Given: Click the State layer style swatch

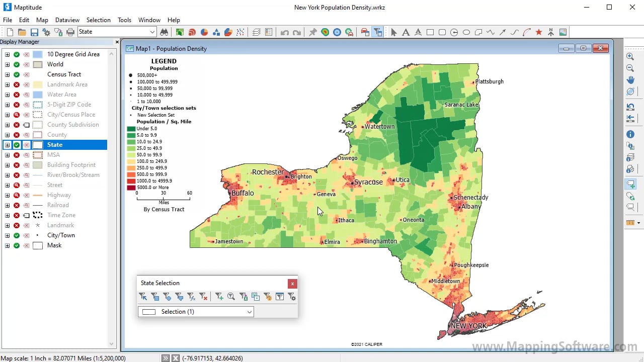Looking at the screenshot, I should tap(38, 145).
